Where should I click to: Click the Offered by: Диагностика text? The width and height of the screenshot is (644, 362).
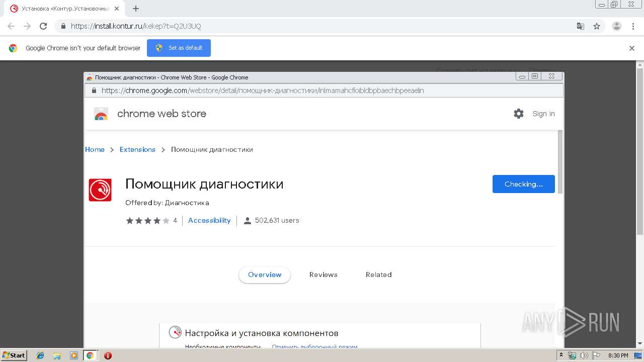tap(167, 203)
